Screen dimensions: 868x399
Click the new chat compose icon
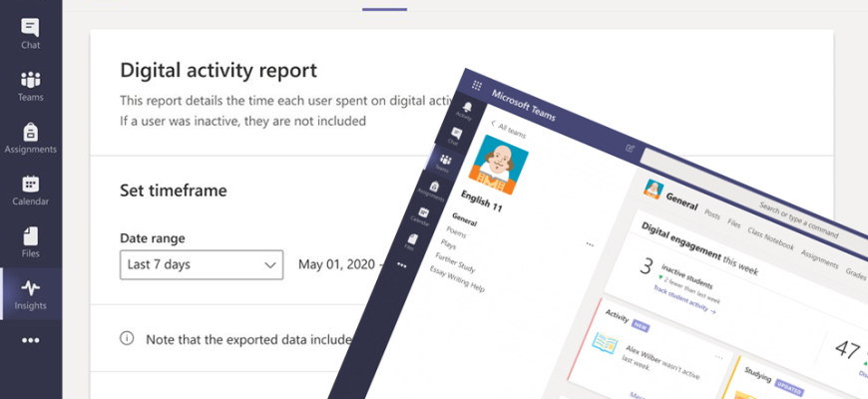tap(630, 148)
